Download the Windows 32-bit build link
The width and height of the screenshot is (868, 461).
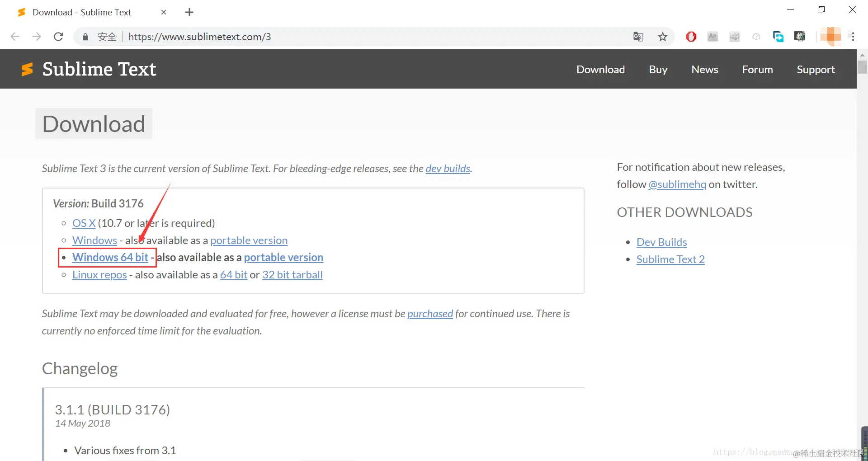[94, 240]
